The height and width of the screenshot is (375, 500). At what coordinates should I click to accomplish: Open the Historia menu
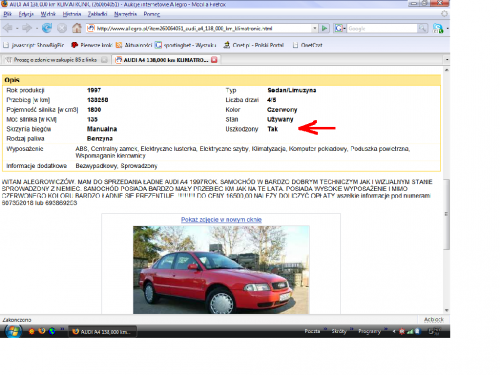pyautogui.click(x=72, y=14)
